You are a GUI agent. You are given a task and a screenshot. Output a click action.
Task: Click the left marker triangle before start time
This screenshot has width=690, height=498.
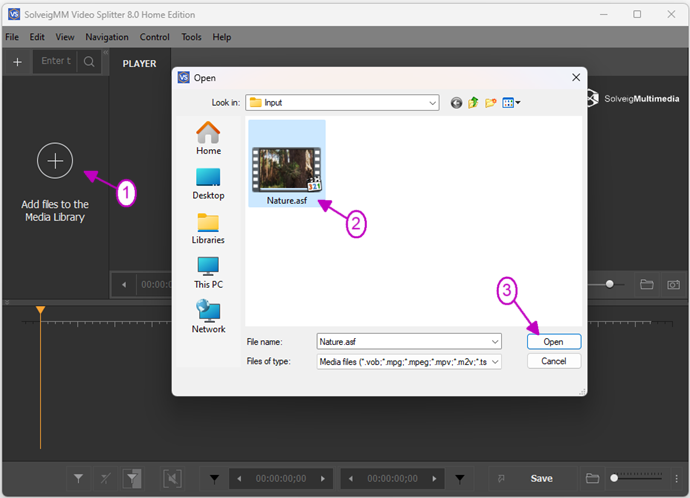214,479
